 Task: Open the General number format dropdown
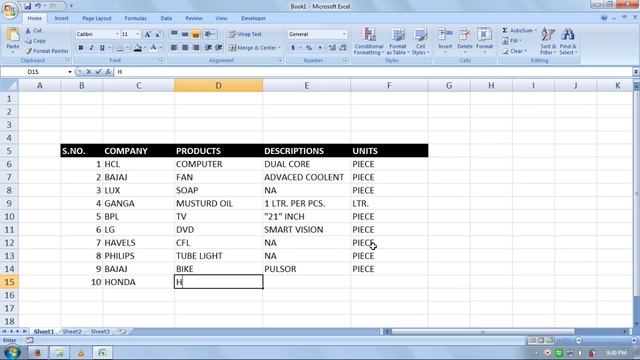pyautogui.click(x=344, y=34)
